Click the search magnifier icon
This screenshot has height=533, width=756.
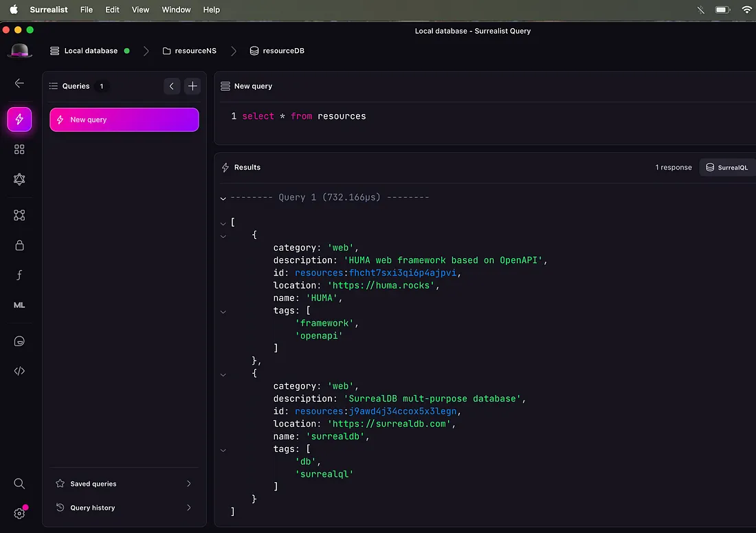click(19, 484)
